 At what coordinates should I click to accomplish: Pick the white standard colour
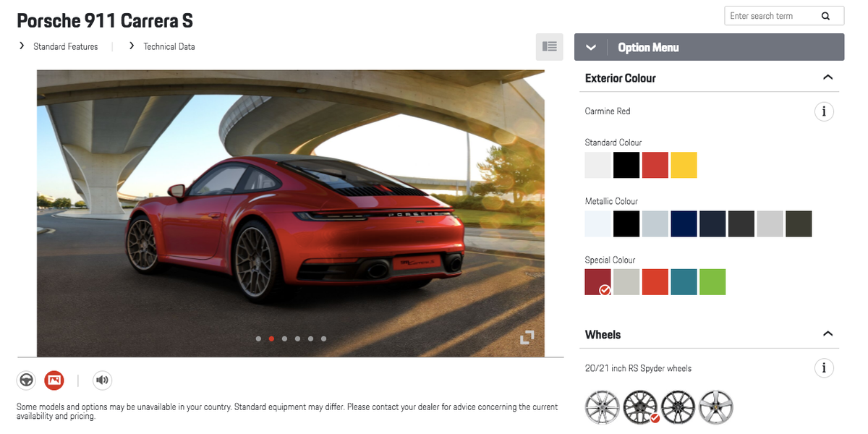pos(598,165)
